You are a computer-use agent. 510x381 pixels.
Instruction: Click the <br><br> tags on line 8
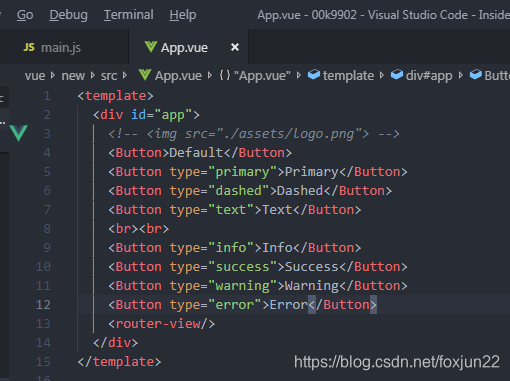(139, 229)
